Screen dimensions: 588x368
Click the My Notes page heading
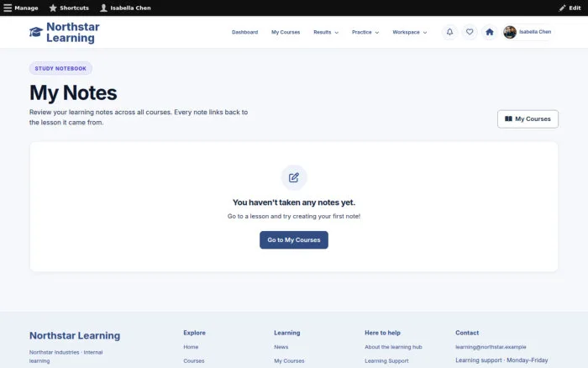[x=73, y=93]
